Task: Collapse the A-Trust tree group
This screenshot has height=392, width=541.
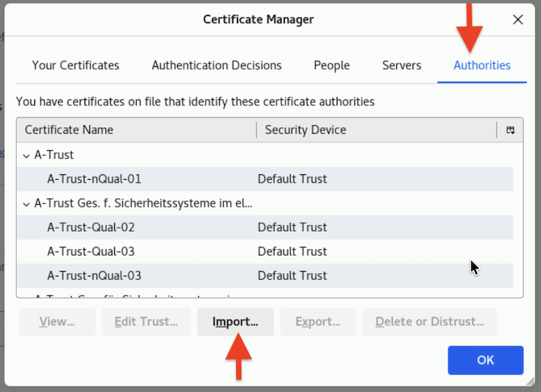Action: click(26, 155)
